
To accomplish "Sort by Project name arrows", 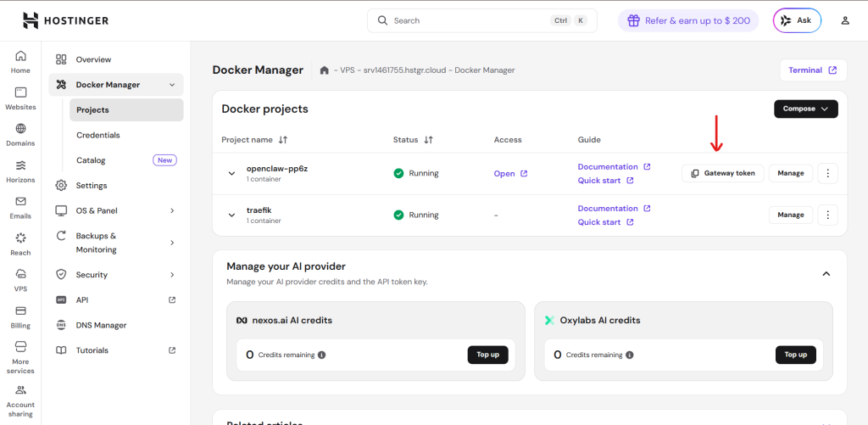I will tap(283, 140).
